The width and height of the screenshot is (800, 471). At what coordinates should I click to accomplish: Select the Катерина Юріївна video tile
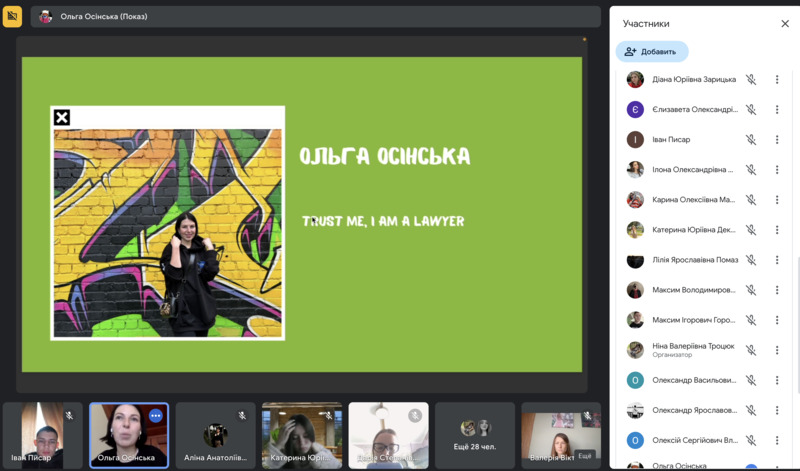point(302,435)
